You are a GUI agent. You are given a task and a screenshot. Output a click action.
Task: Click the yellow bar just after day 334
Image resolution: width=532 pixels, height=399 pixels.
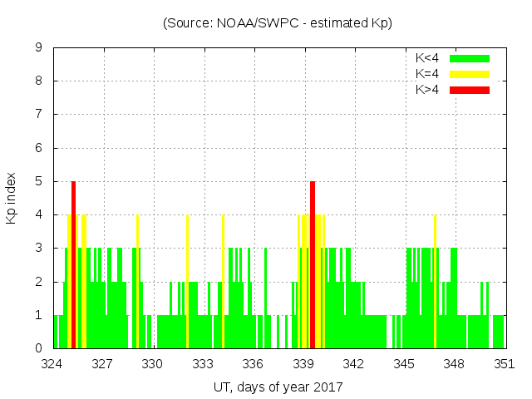223,281
